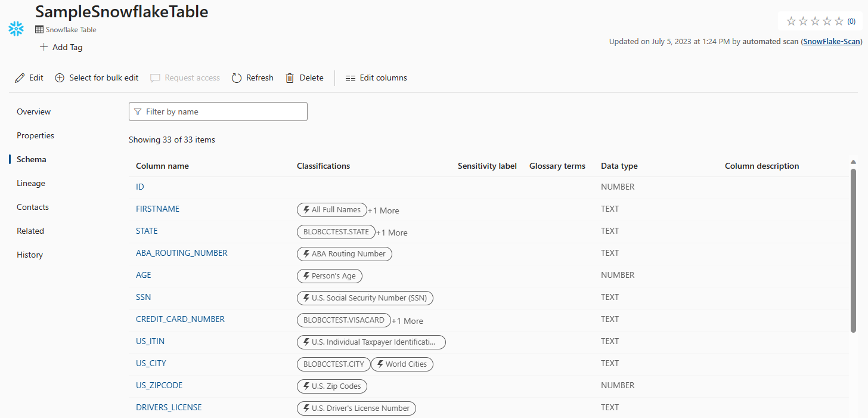Rate the asset with the first star
This screenshot has width=868, height=418.
point(791,21)
